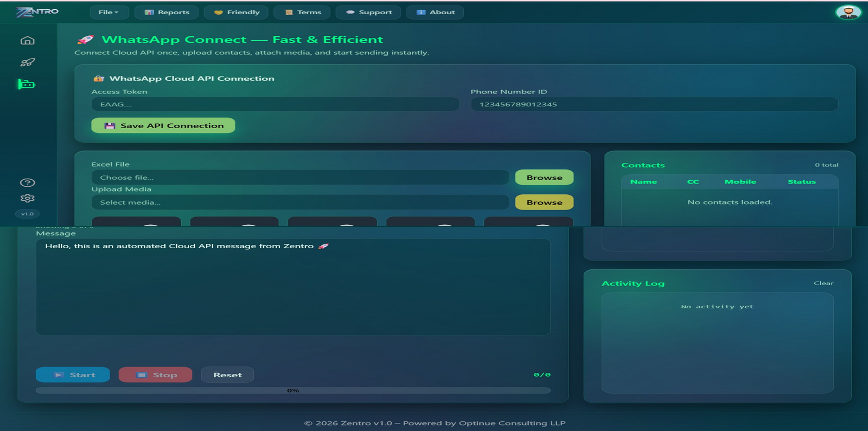Click the 'No contacts loaded.' text

tap(730, 202)
